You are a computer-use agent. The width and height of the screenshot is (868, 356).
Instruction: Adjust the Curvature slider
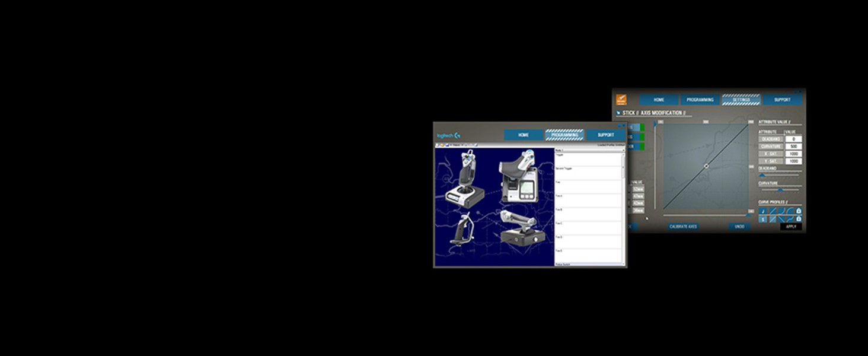coord(780,190)
